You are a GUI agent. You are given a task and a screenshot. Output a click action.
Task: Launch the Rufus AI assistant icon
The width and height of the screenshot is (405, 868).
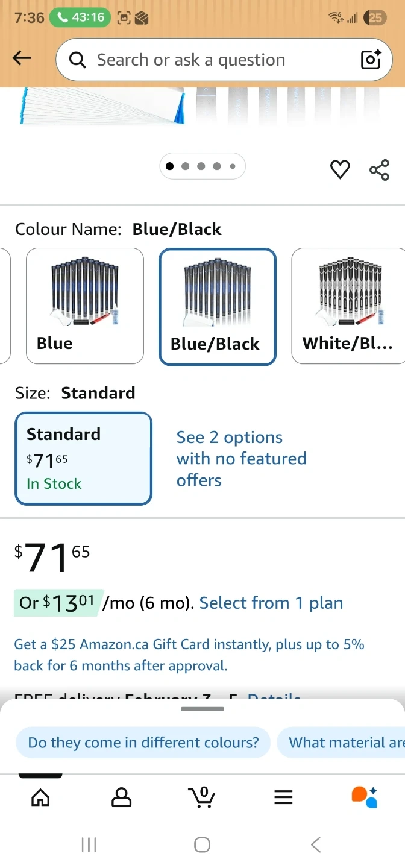pos(364,797)
